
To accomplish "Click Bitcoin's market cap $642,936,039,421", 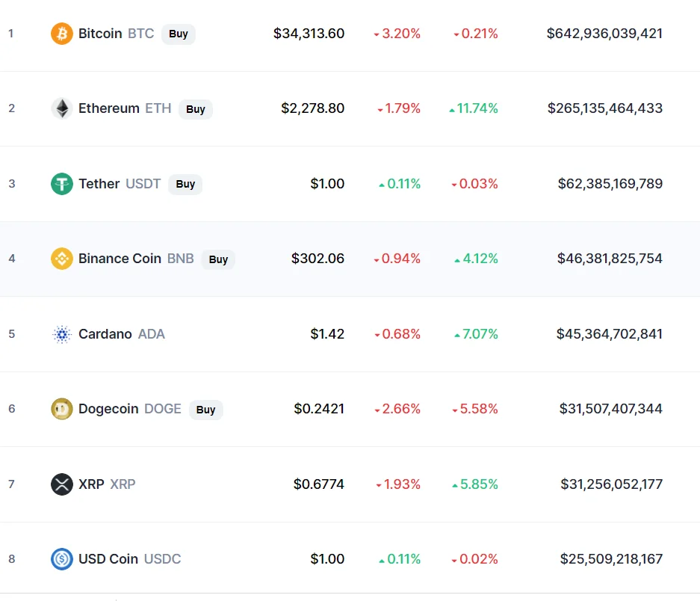I will (604, 34).
